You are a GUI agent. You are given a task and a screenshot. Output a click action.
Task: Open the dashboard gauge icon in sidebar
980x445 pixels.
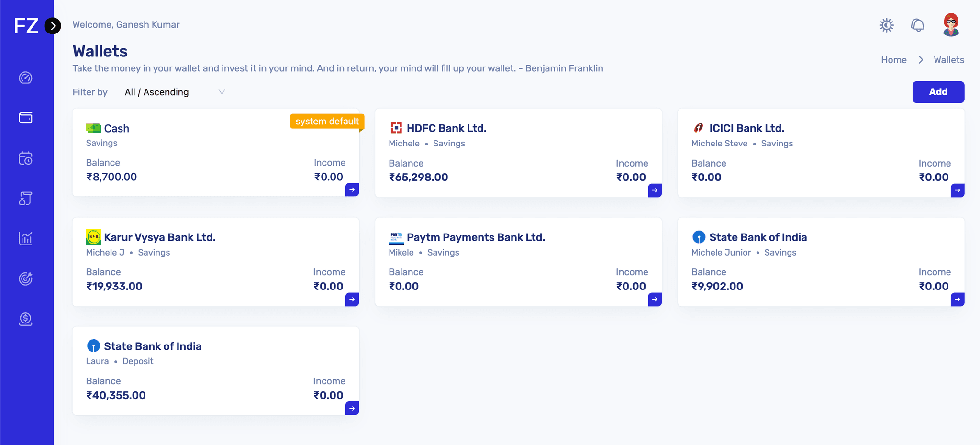(x=25, y=78)
